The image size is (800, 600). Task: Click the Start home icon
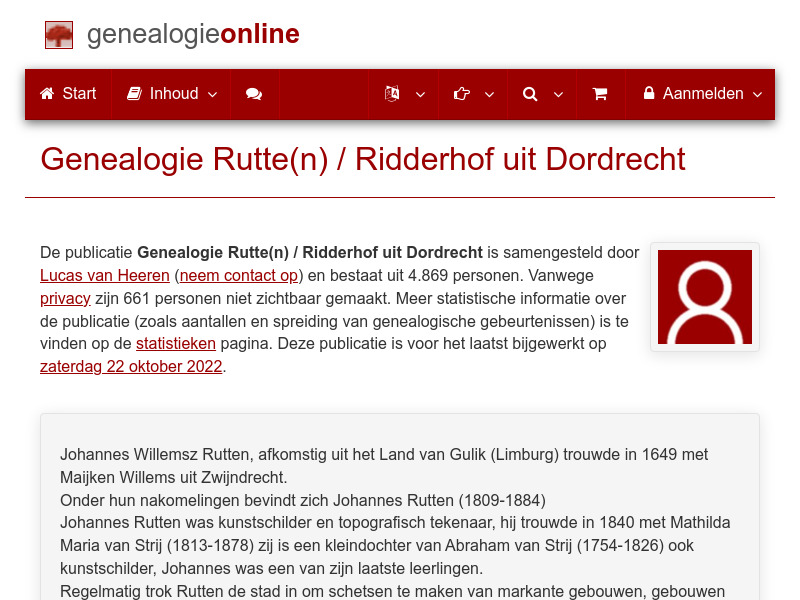(x=46, y=93)
